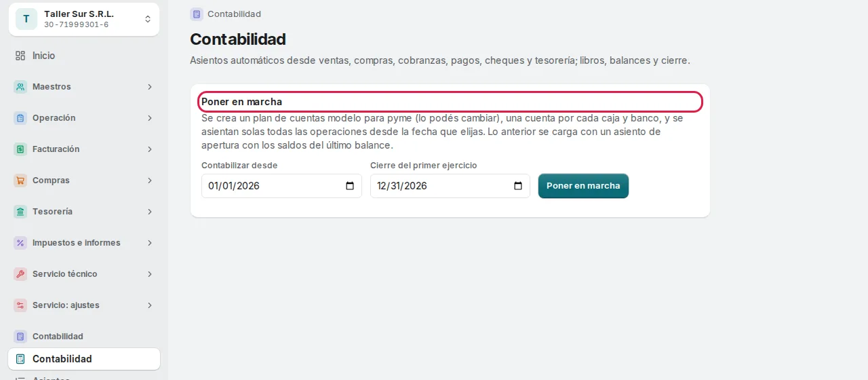
Task: Select the highlighted Contabilidad sidebar item label
Action: [62, 359]
